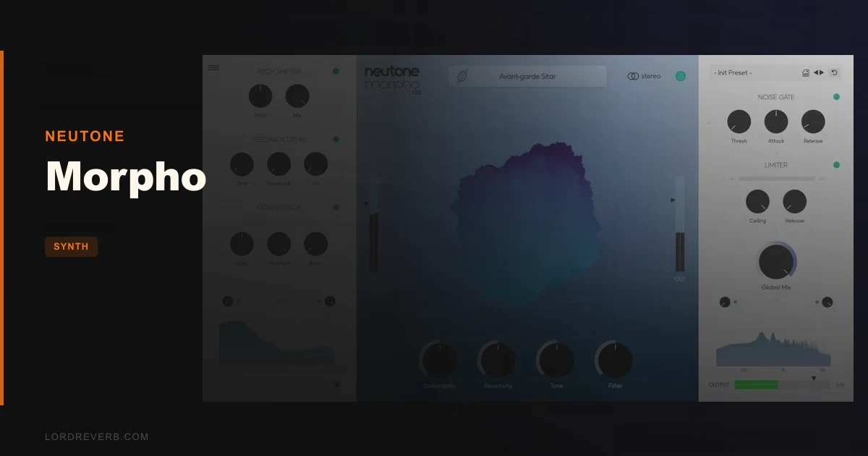Click the Compressor Threshold knob
This screenshot has height=456, width=868.
click(x=278, y=244)
